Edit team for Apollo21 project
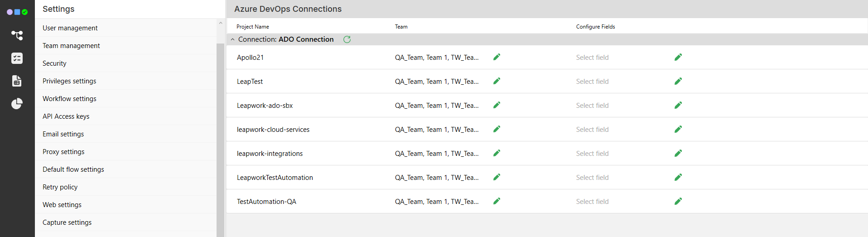Screen dimensions: 868x237 (x=497, y=57)
